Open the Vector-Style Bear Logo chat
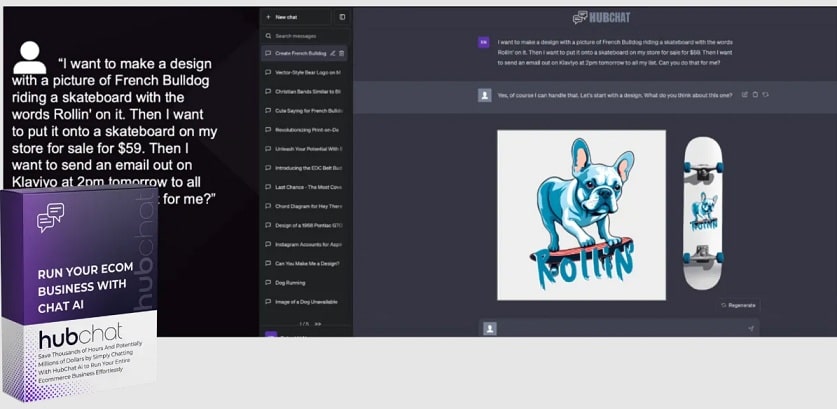 coord(305,72)
